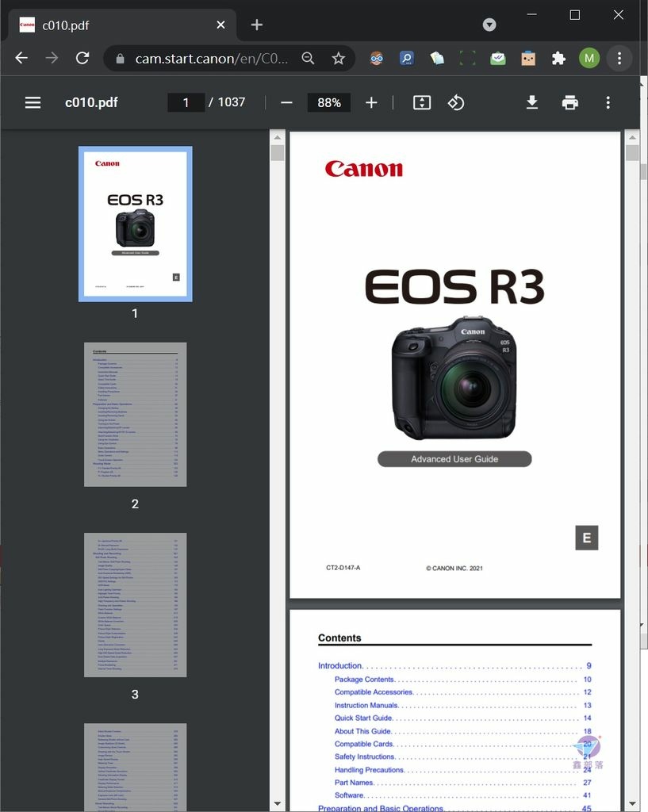Viewport: 648px width, 812px height.
Task: Open the Extensions puzzle piece menu
Action: click(x=558, y=59)
